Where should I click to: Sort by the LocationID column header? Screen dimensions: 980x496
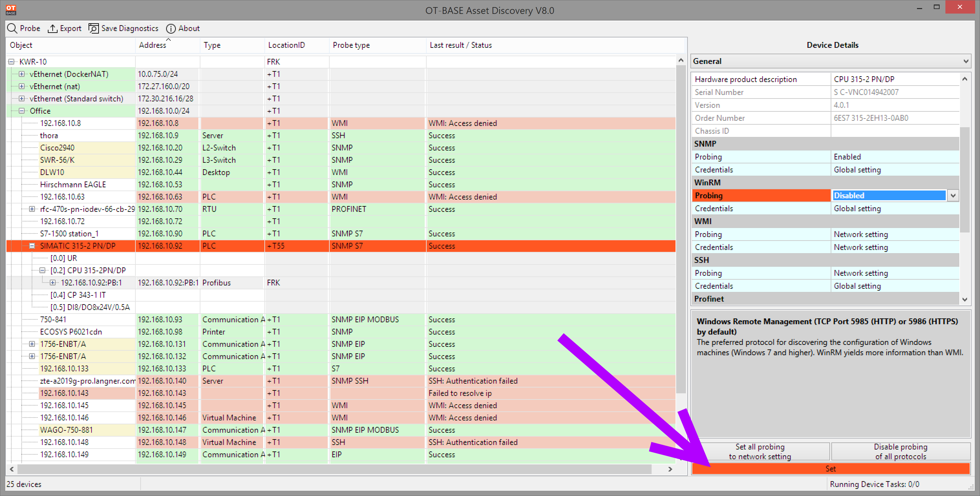point(297,45)
